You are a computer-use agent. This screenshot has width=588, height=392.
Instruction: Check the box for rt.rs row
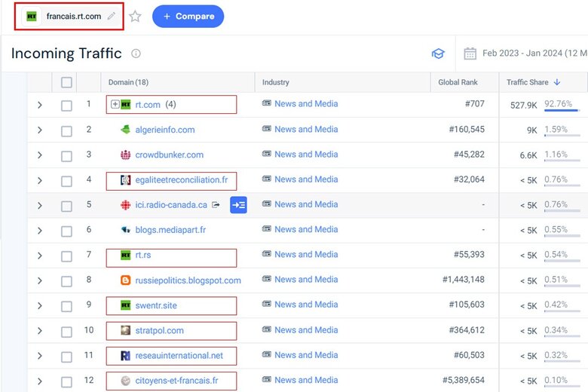click(66, 256)
